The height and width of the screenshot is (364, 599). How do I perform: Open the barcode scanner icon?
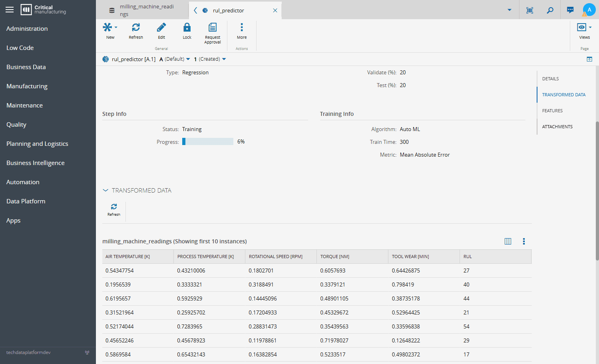click(530, 10)
